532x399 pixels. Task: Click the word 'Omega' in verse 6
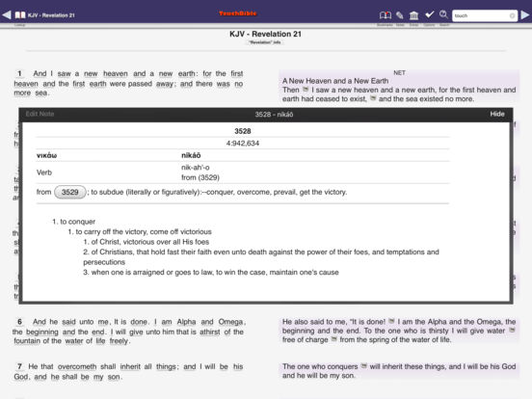tap(230, 322)
